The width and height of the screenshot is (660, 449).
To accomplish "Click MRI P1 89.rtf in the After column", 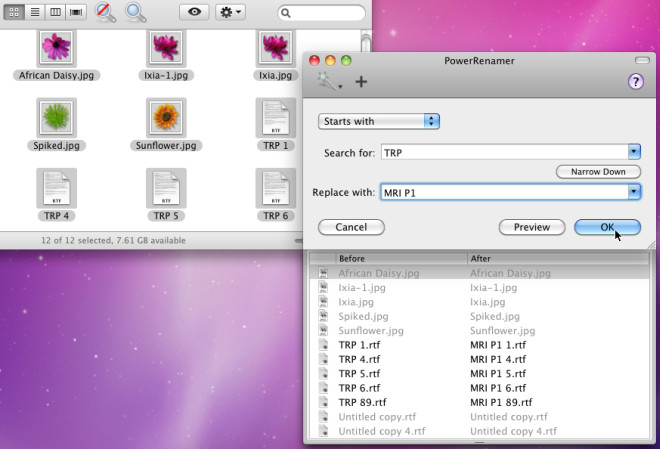I will coord(501,402).
